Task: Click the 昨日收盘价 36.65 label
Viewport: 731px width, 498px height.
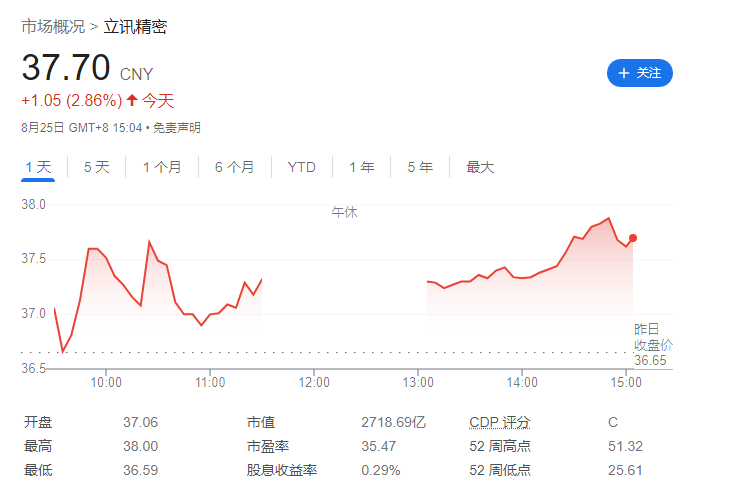Action: [x=653, y=345]
